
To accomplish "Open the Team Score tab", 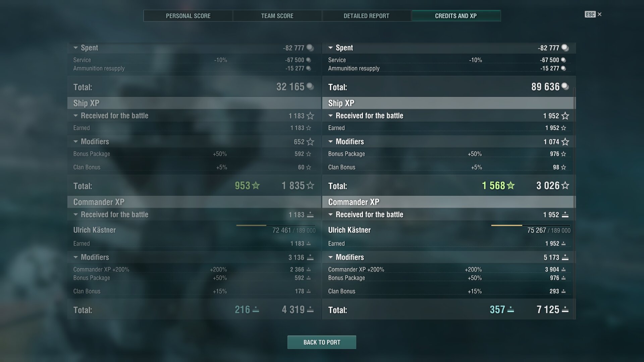I will pyautogui.click(x=277, y=16).
